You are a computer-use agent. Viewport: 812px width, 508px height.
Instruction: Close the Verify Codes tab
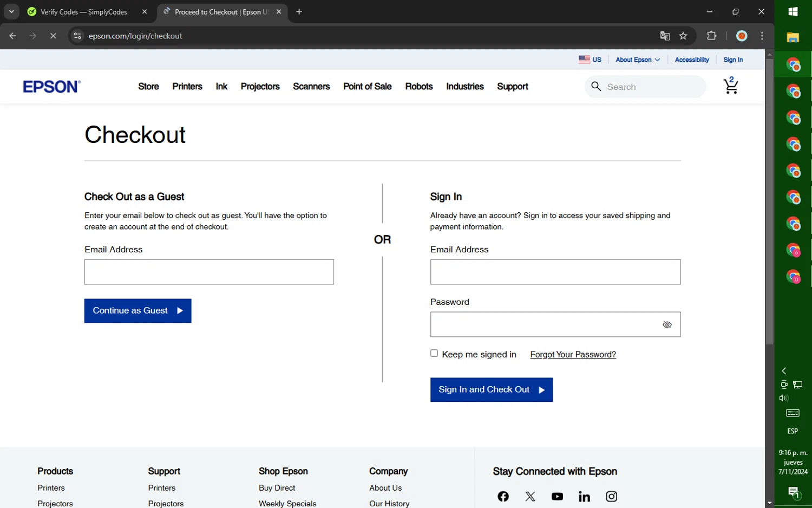click(x=145, y=12)
